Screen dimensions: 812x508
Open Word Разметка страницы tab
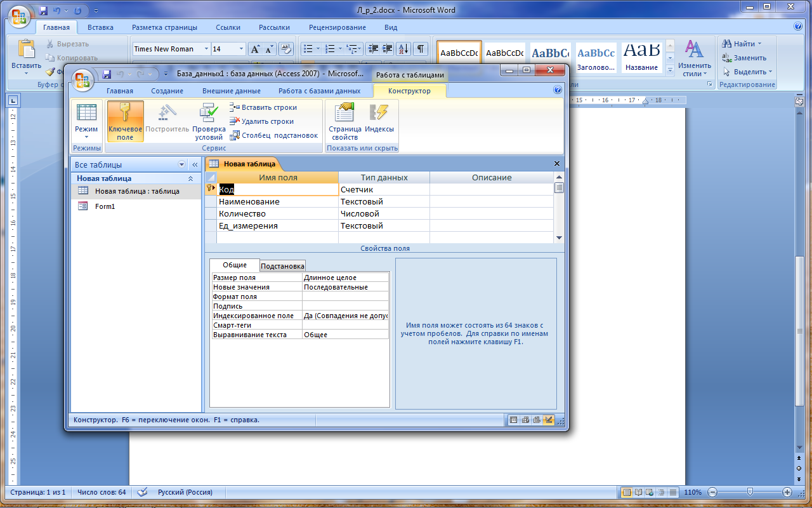click(x=165, y=27)
